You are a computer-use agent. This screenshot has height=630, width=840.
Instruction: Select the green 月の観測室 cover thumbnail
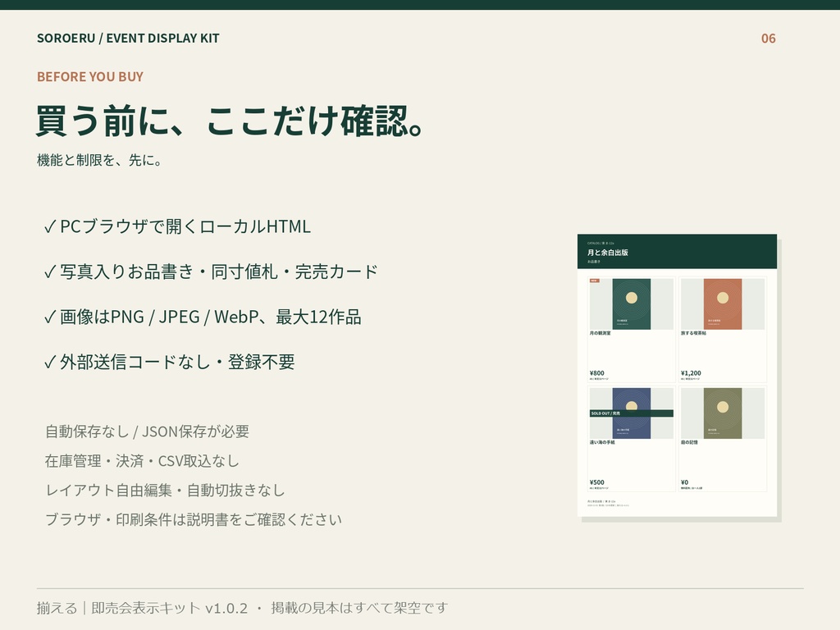[x=632, y=304]
